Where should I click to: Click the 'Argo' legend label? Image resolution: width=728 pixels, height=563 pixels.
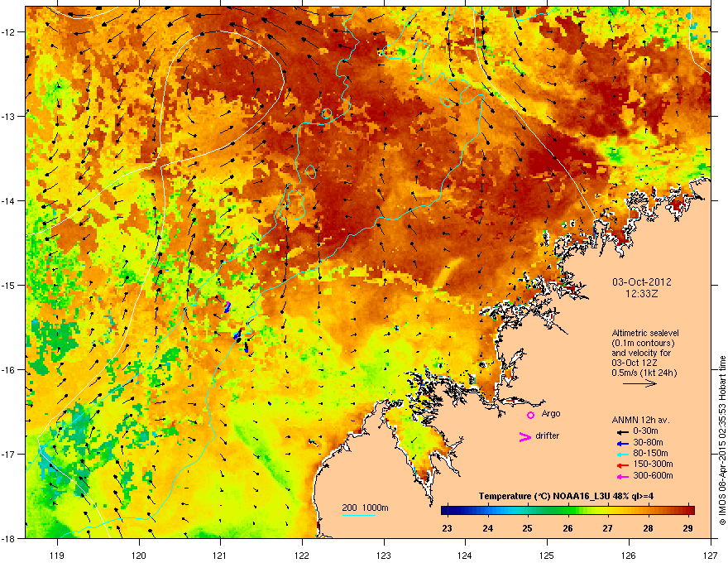tap(551, 413)
